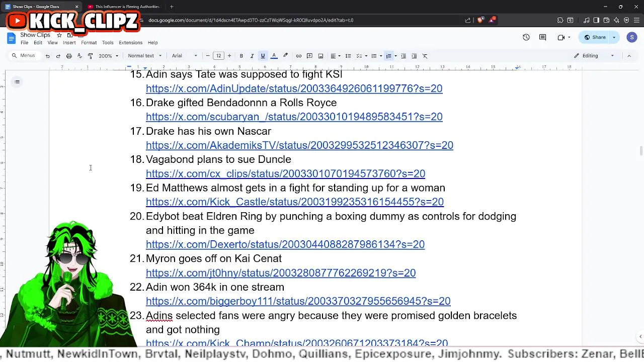Open the scubaryan_ status link

294,117
